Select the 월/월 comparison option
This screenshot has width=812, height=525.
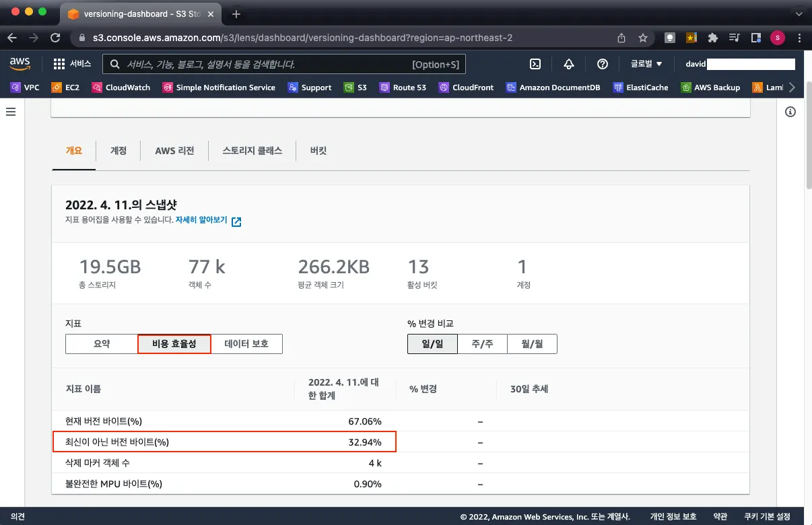pos(532,344)
